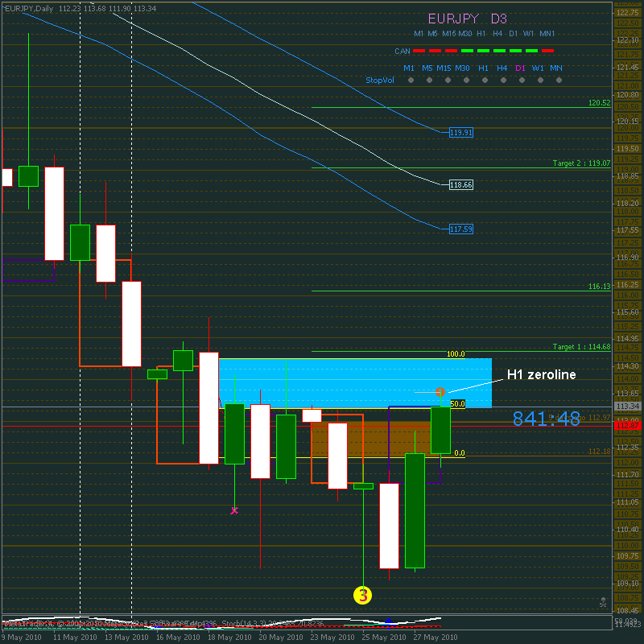The width and height of the screenshot is (644, 644).
Task: Click the blue up arrow in indicator window
Action: 388,621
